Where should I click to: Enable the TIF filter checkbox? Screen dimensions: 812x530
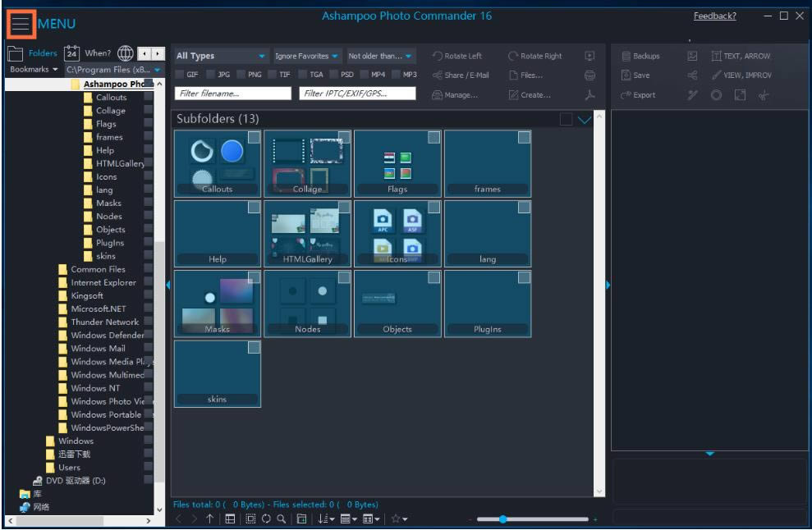point(273,75)
